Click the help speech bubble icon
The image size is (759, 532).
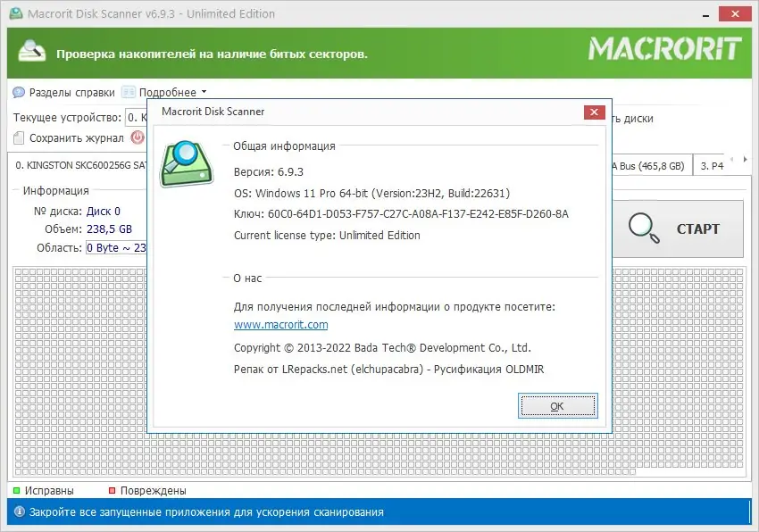click(x=19, y=92)
